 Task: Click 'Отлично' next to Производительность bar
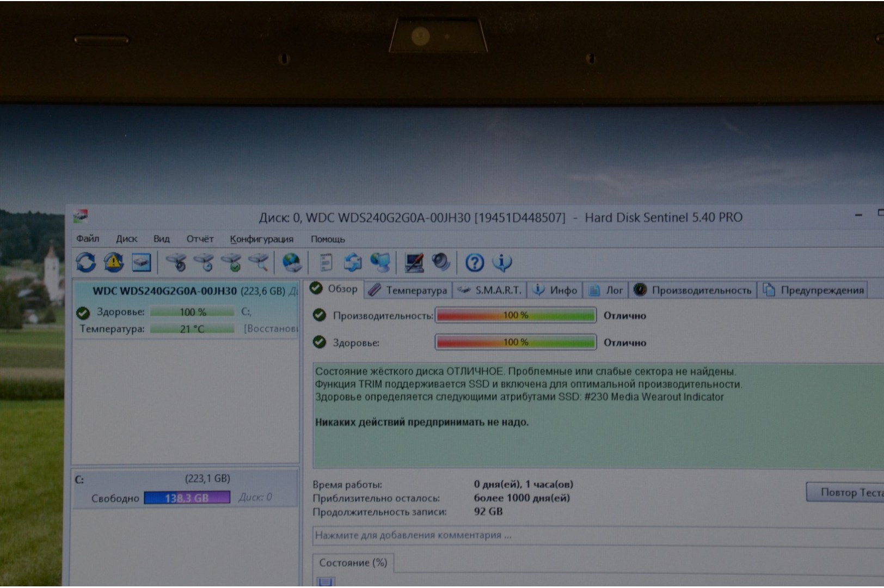(x=624, y=316)
